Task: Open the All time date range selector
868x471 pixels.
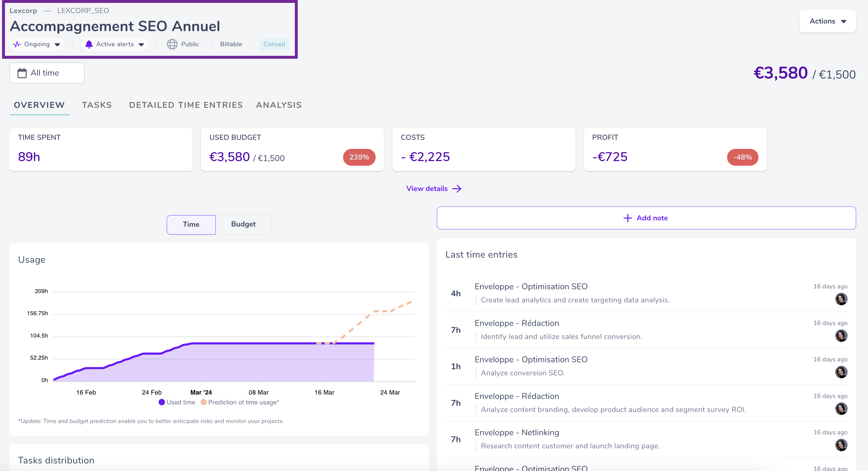Action: (47, 73)
